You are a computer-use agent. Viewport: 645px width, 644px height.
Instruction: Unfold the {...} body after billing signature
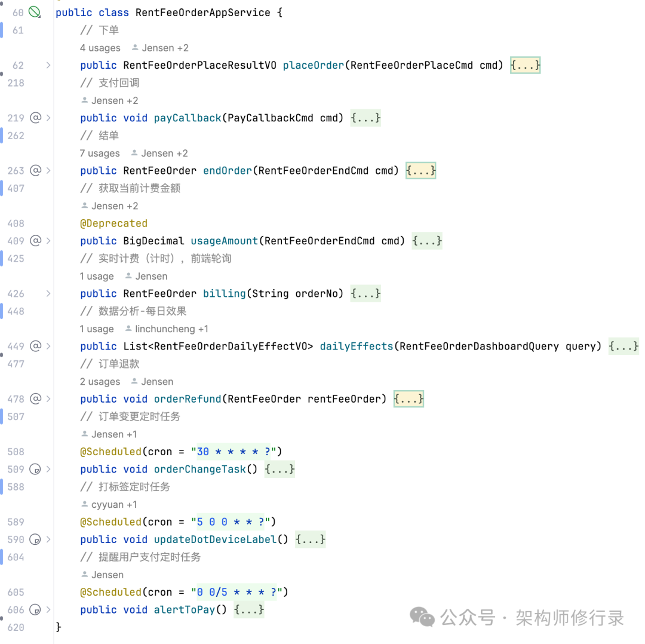(x=365, y=293)
